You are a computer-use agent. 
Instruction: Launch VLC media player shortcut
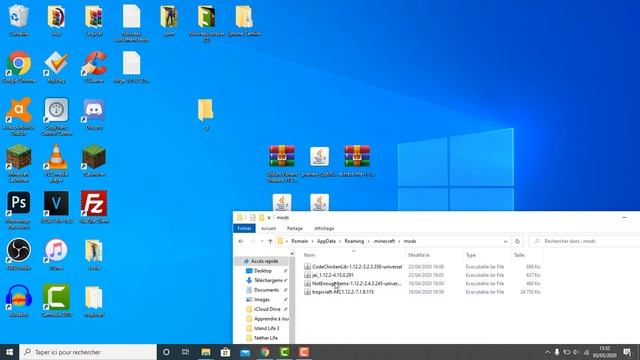(56, 163)
